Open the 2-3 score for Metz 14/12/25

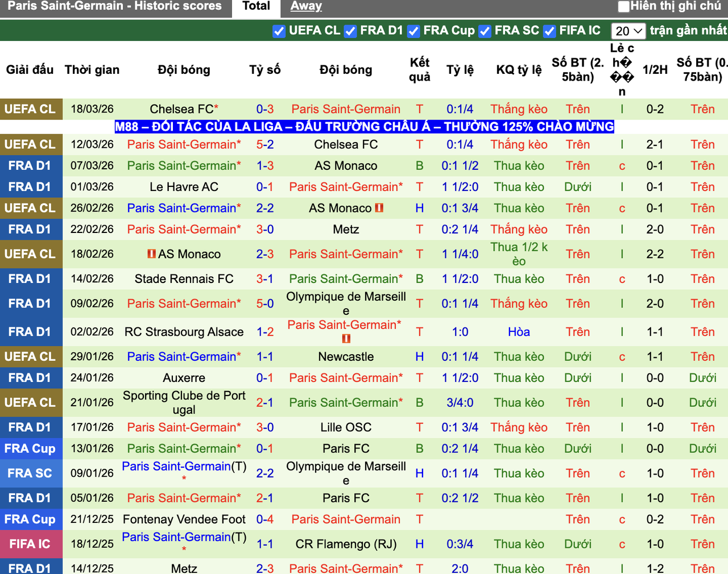click(x=265, y=568)
